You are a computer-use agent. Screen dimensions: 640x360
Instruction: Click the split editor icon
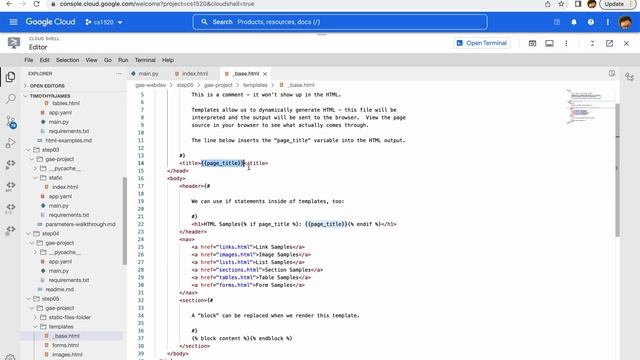tap(611, 73)
